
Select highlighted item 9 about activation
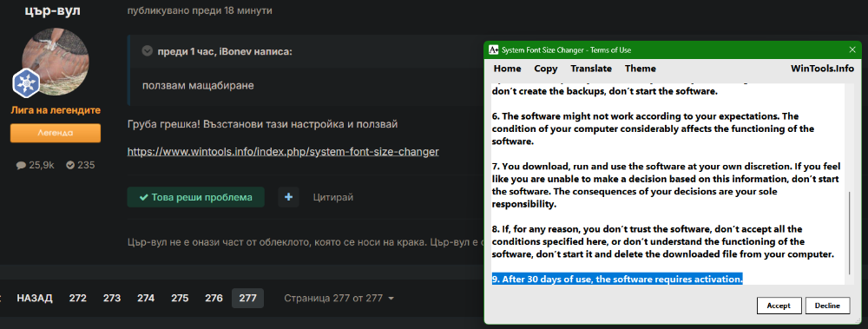point(617,280)
